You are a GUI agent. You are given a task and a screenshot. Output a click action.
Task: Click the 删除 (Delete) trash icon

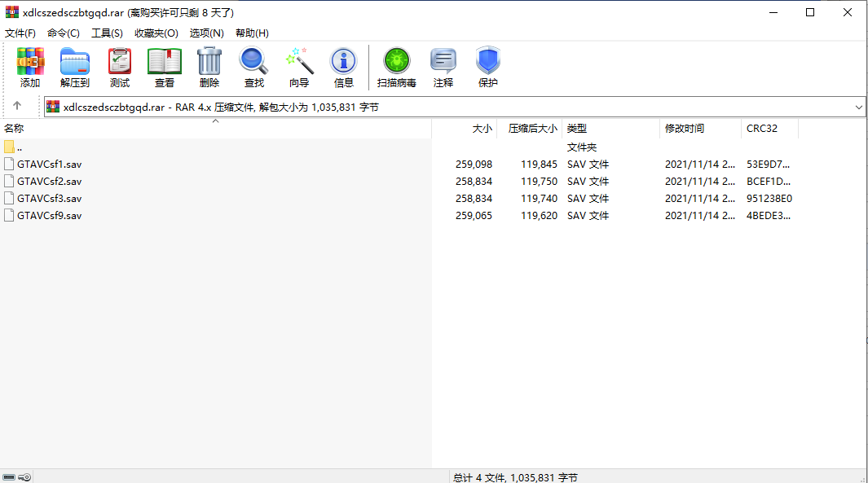click(209, 61)
